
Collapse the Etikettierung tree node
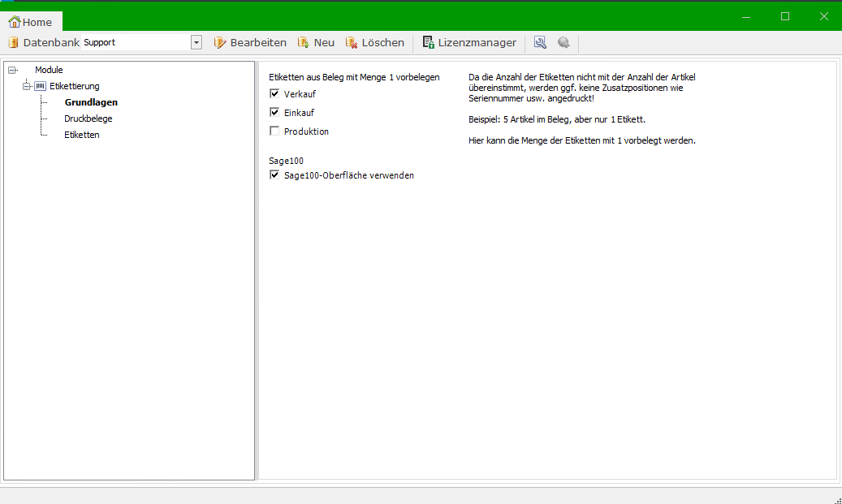(27, 86)
